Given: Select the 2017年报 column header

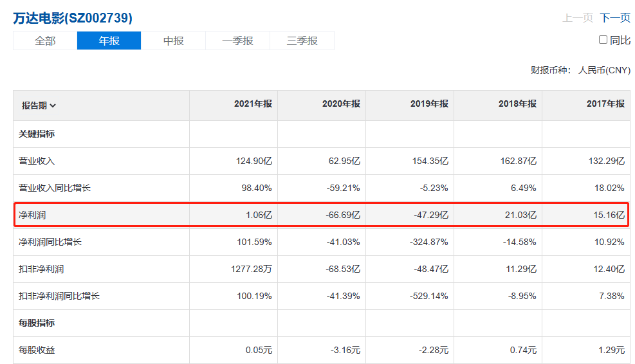Looking at the screenshot, I should click(x=605, y=104).
